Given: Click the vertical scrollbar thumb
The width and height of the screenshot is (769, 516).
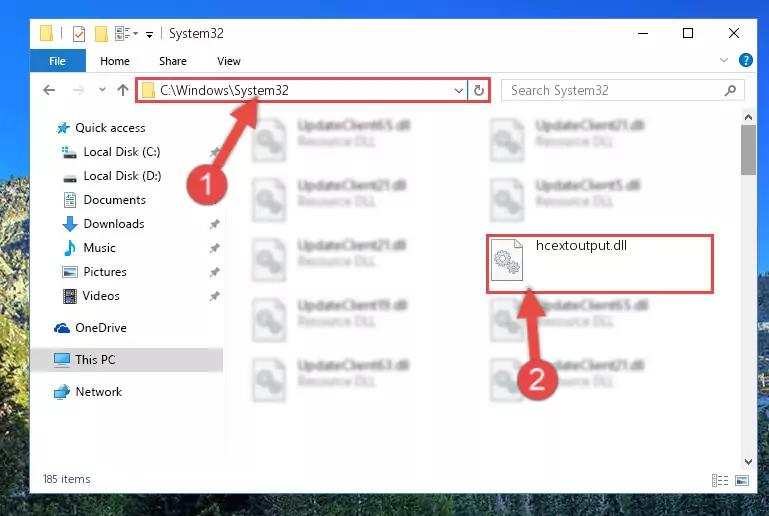Looking at the screenshot, I should [x=748, y=150].
